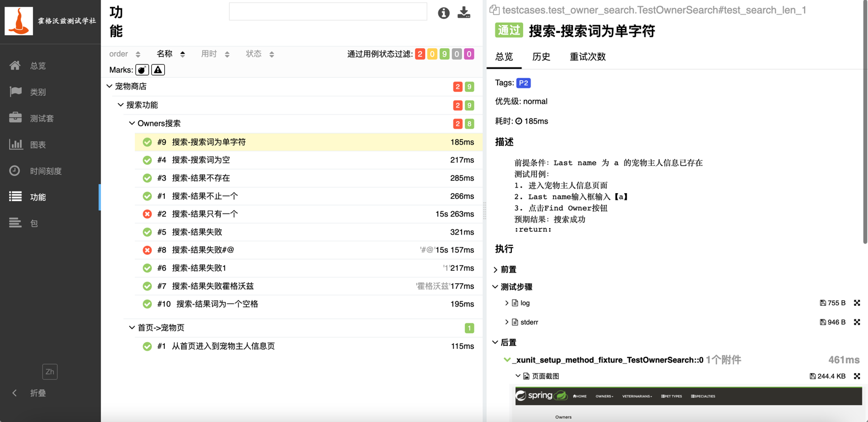Screen dimensions: 868x422
Task: Go to 总览 in the sidebar menu
Action: [39, 66]
